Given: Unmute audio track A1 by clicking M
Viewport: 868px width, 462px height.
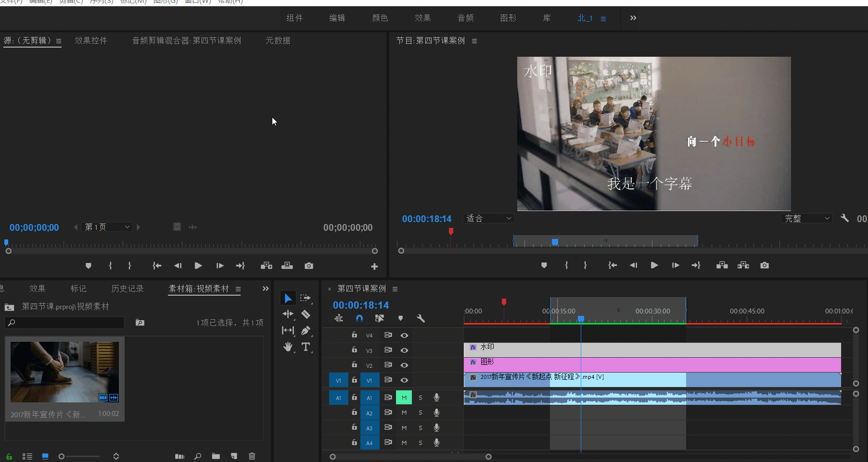Looking at the screenshot, I should pyautogui.click(x=404, y=397).
